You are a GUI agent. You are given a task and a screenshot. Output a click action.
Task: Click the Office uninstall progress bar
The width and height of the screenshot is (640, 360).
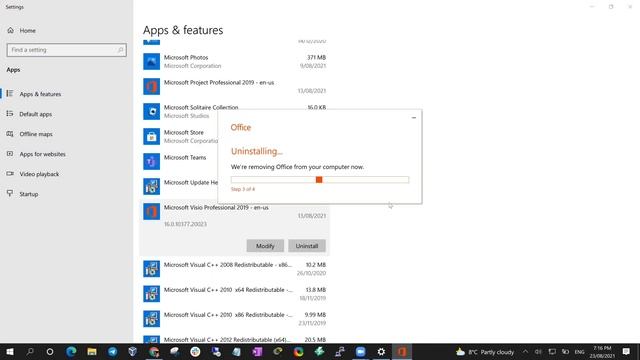[x=320, y=180]
